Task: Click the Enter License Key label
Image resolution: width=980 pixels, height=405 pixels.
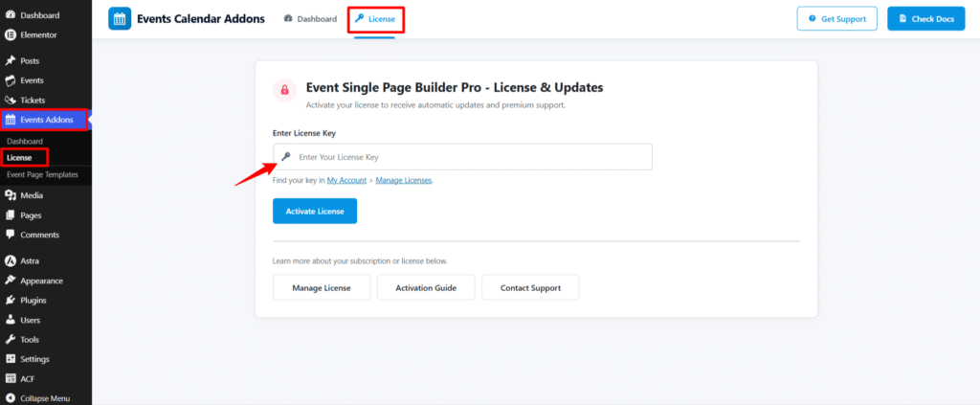Action: [x=302, y=133]
